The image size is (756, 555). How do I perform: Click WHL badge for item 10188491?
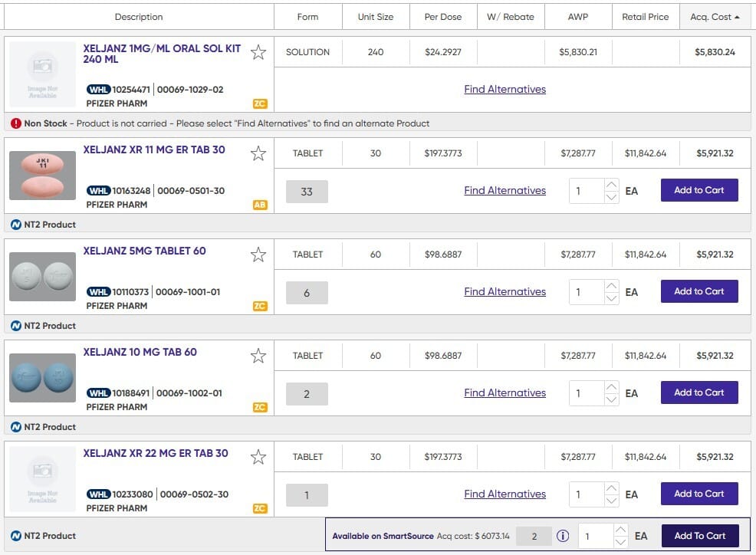point(98,393)
